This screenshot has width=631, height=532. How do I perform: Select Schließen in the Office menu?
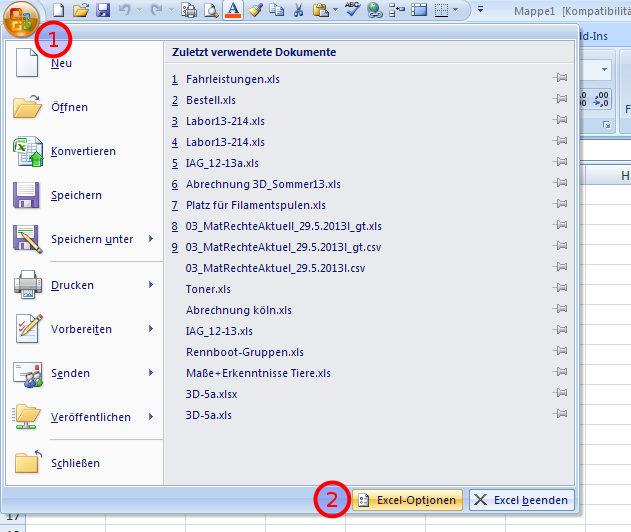pyautogui.click(x=75, y=463)
